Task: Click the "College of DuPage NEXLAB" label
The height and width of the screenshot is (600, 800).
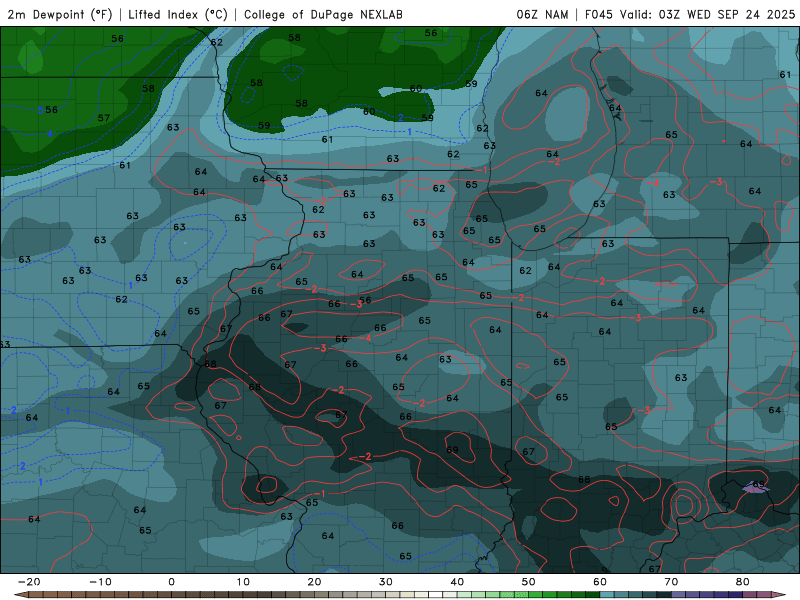Action: pos(323,14)
